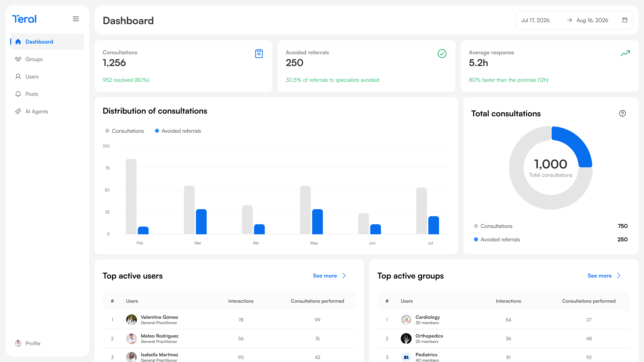This screenshot has height=362, width=644.
Task: Toggle the Avoided referrals series in chart legend
Action: pos(178,131)
